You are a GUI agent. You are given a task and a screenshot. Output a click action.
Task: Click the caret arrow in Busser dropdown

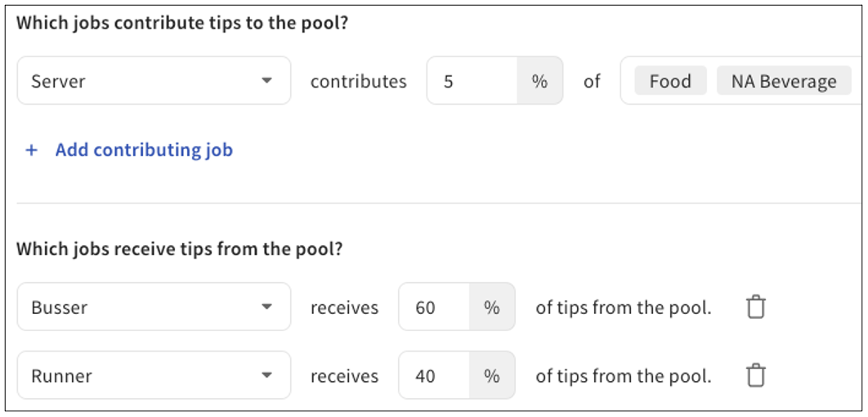pos(266,307)
